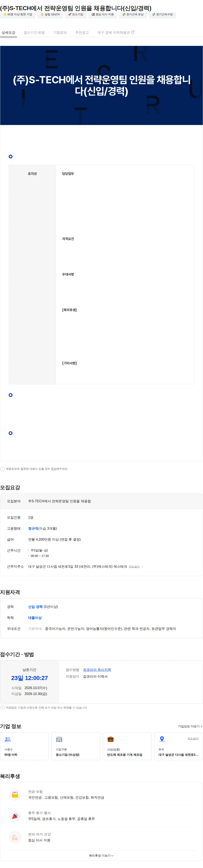Image resolution: width=203 pixels, height=868 pixels.
Task: Click the '주5일(월~금)' text
Action: click(x=39, y=550)
